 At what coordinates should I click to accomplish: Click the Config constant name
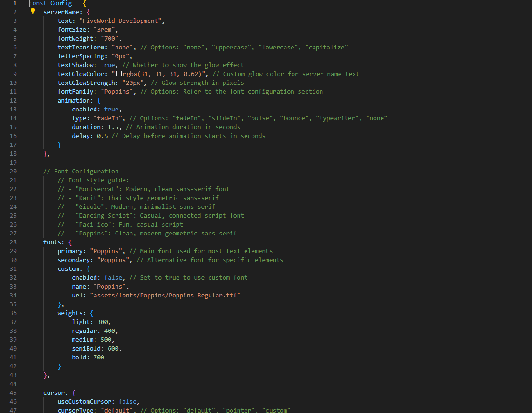61,3
